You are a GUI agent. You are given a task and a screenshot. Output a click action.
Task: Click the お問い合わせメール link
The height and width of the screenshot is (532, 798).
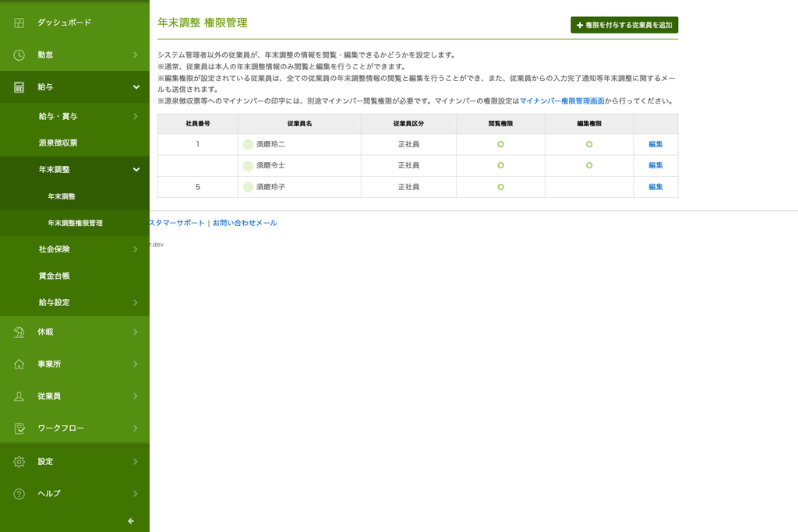coord(245,223)
